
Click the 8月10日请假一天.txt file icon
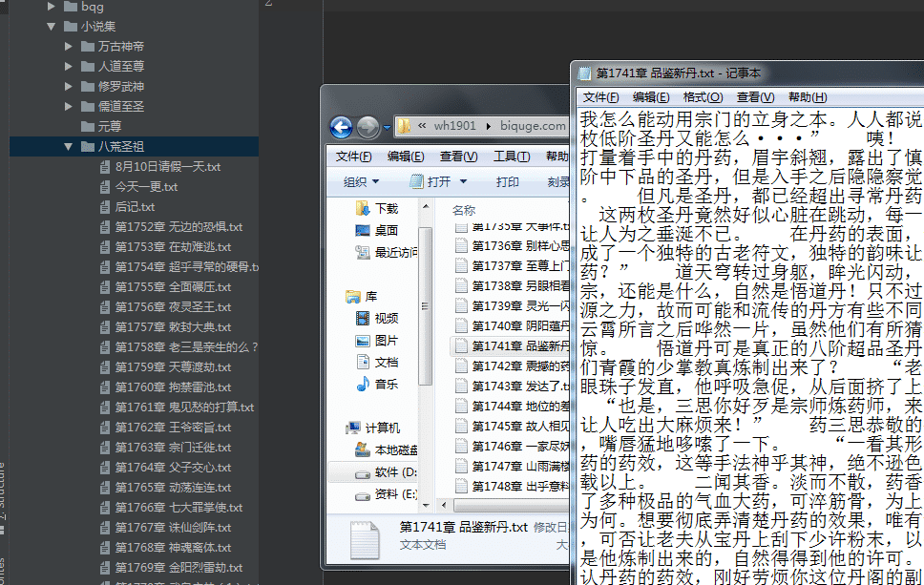[x=105, y=167]
